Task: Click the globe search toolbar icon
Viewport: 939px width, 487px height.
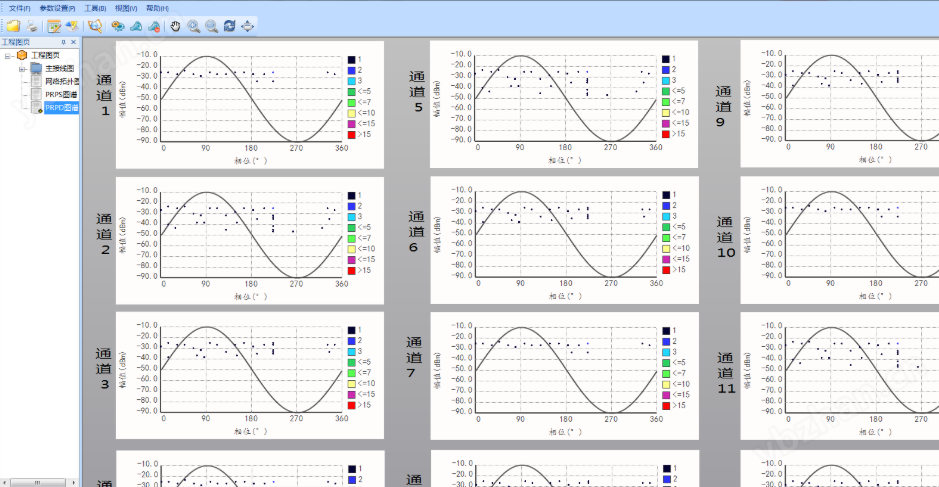Action: click(95, 25)
